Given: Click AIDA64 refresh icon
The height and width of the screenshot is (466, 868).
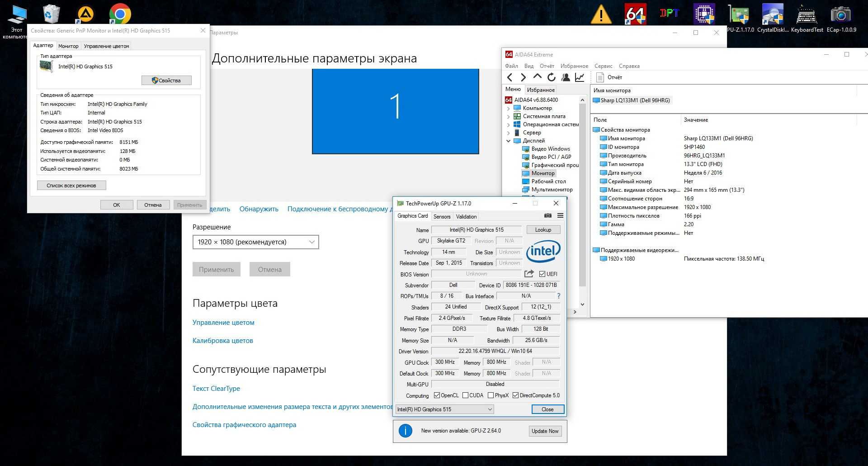Looking at the screenshot, I should tap(551, 77).
